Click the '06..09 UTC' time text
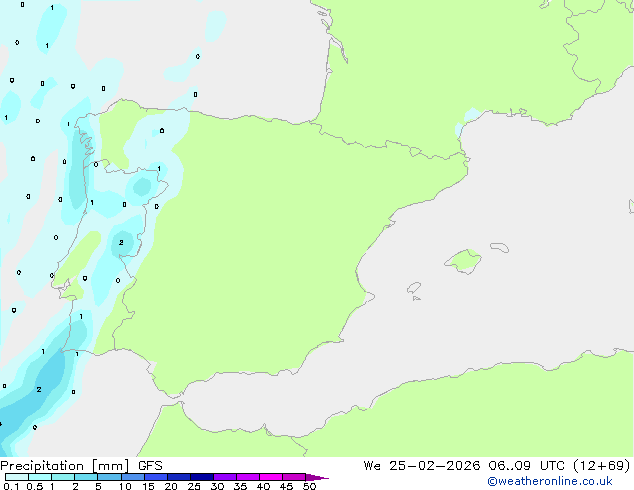 click(526, 466)
